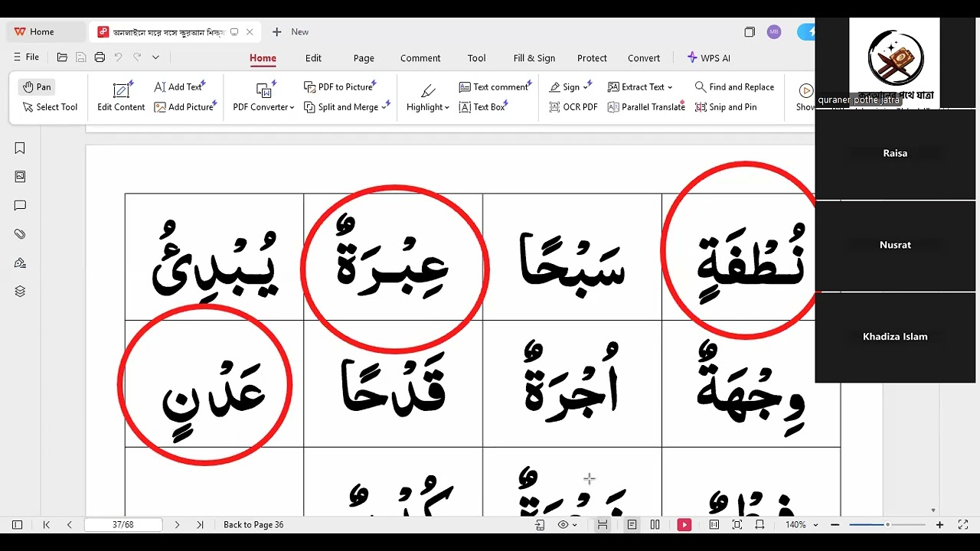Open the attachments paperclip panel
Screen dimensions: 980x551
[20, 234]
